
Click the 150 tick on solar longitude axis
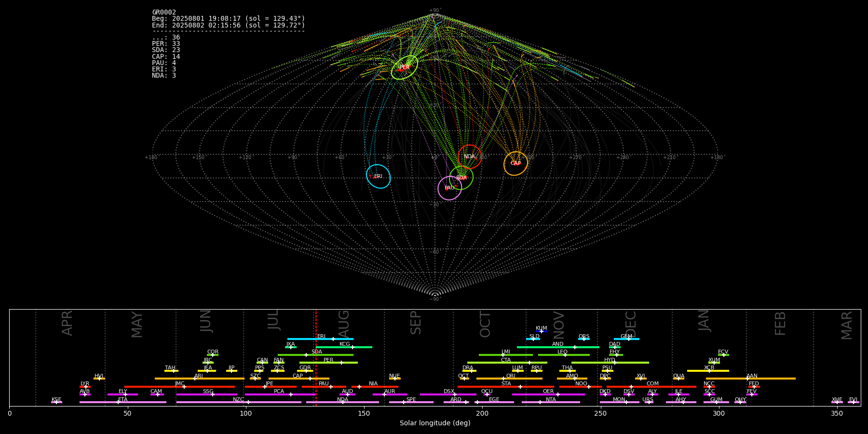(x=364, y=414)
